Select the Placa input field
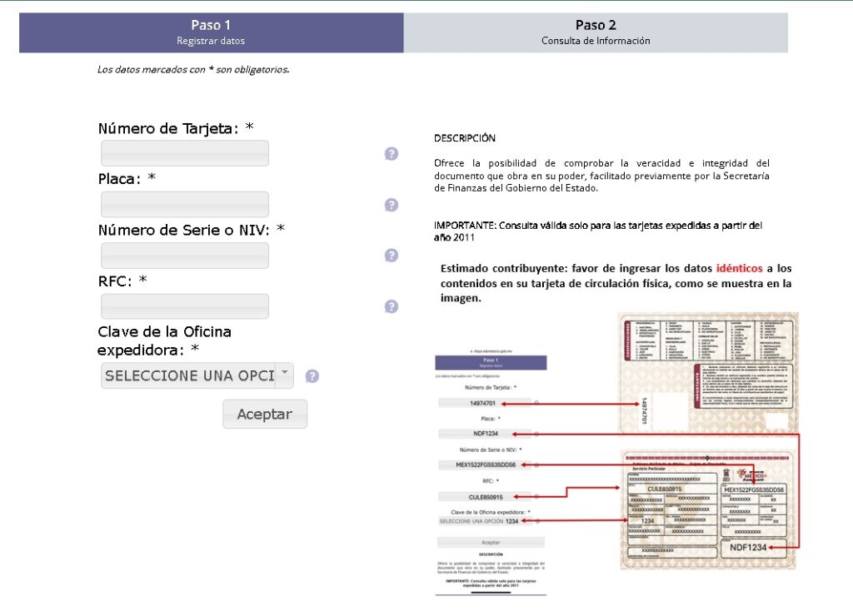Viewport: 853px width, 616px height. [x=185, y=205]
